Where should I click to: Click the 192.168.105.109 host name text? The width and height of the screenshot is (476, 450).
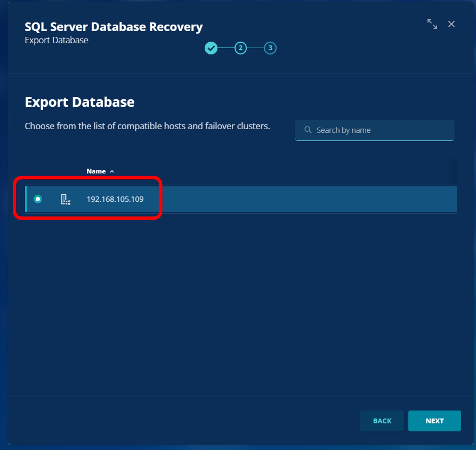pos(115,199)
